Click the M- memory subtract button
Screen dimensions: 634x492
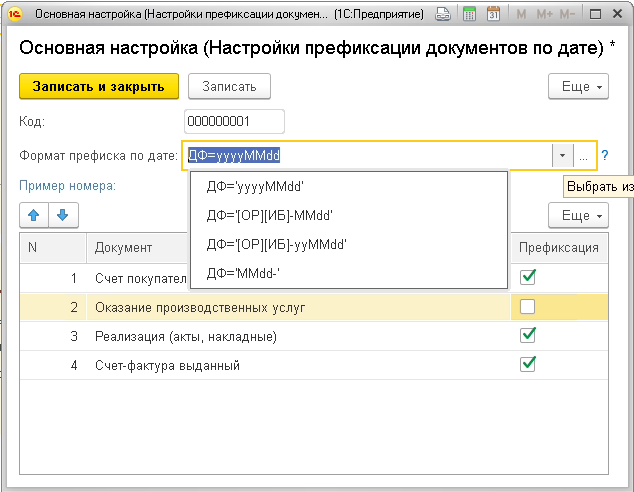click(571, 15)
